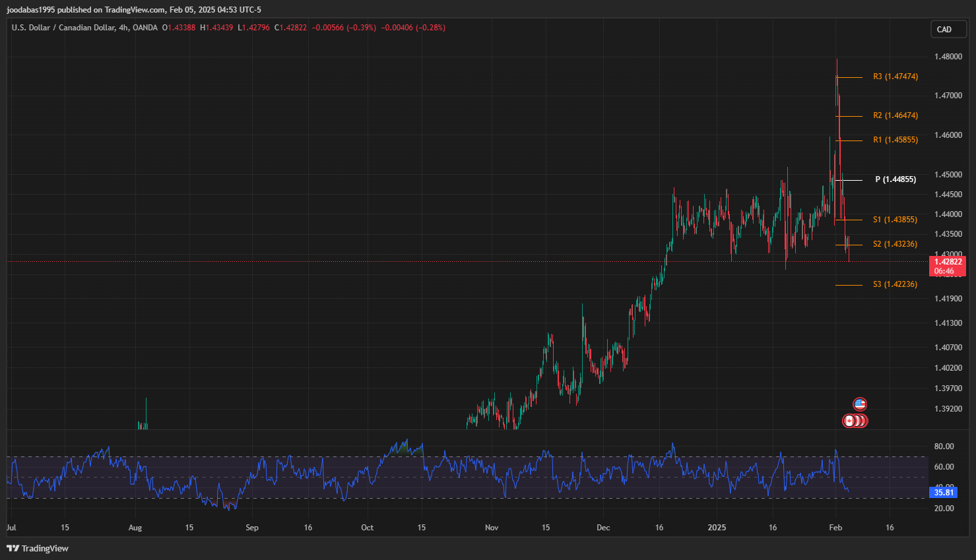Click the TradingView logo at bottom left
The height and width of the screenshot is (560, 976).
[38, 548]
